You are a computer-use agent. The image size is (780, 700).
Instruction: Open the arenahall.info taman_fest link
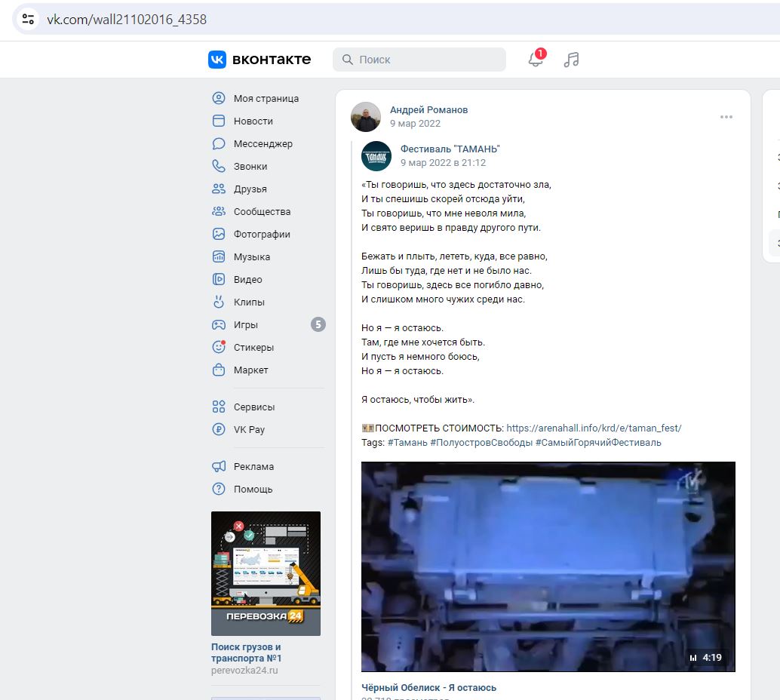[x=594, y=428]
